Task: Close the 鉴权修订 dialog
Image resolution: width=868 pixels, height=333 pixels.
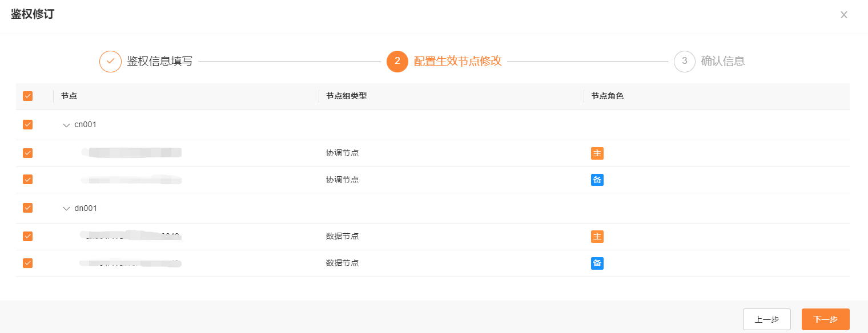Action: pyautogui.click(x=843, y=15)
